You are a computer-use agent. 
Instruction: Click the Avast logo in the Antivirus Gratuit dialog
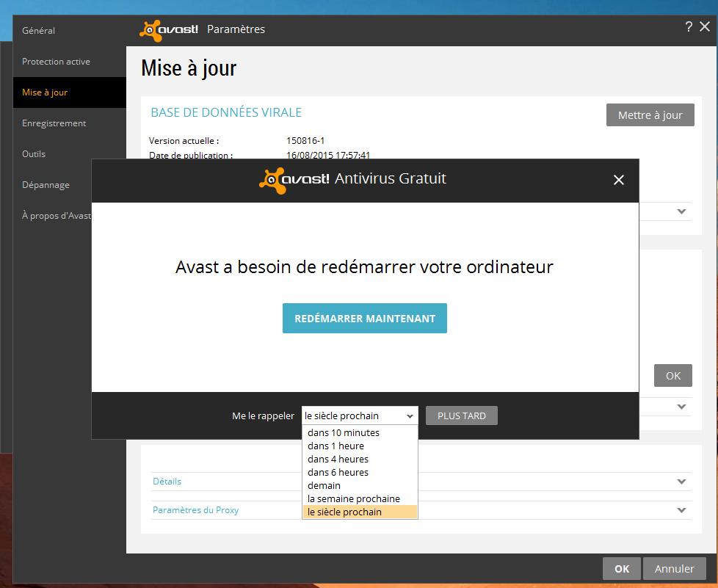click(x=294, y=180)
